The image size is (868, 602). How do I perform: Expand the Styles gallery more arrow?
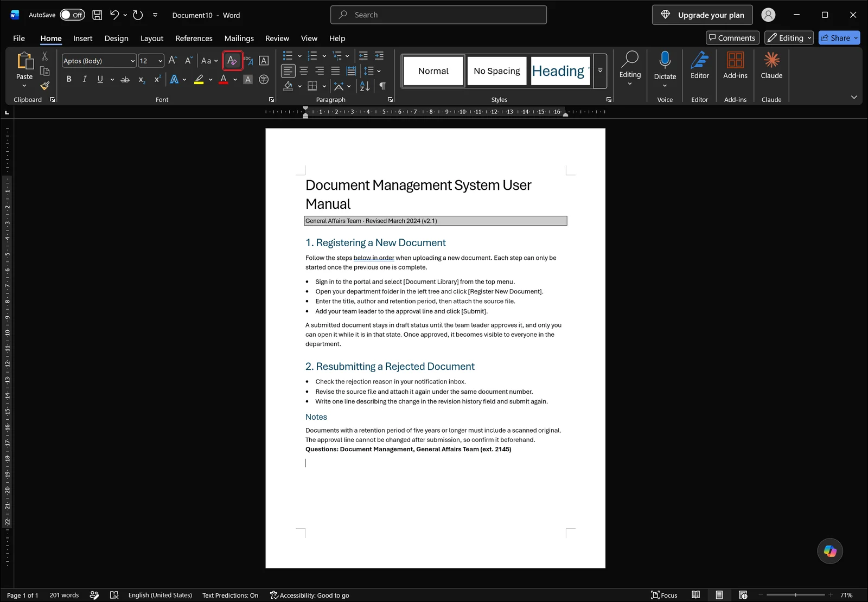(x=600, y=71)
